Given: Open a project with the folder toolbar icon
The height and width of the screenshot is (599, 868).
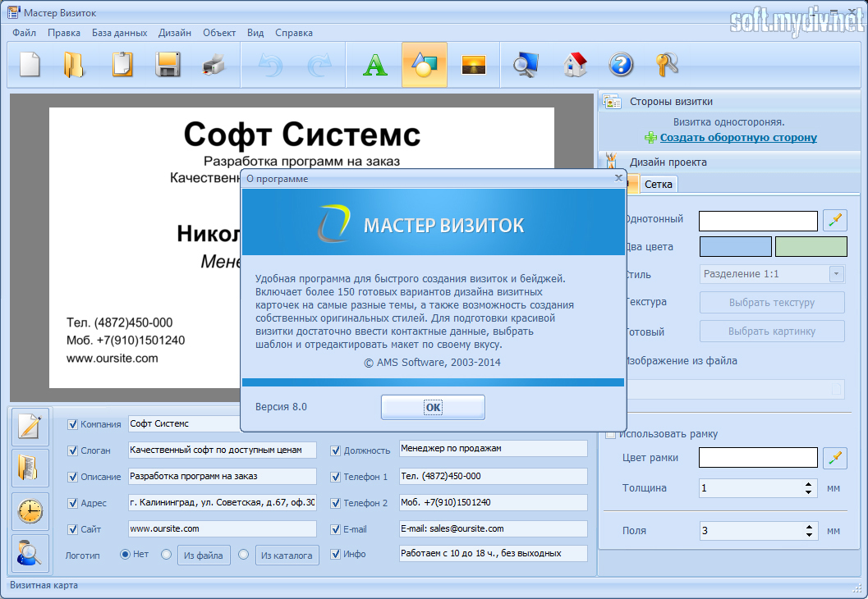Looking at the screenshot, I should pos(74,65).
